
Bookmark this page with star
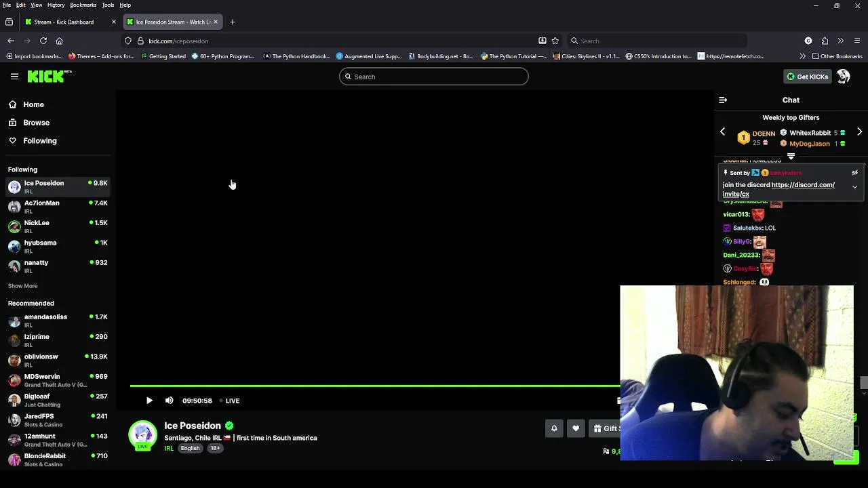click(x=555, y=41)
